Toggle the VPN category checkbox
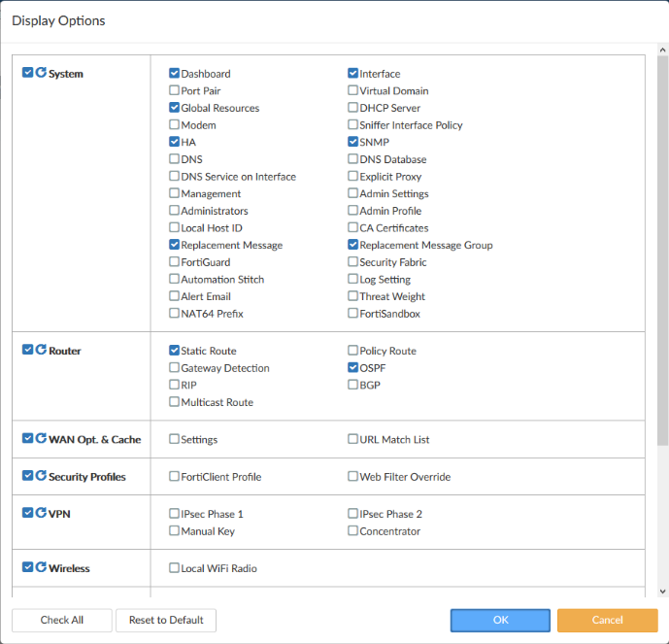Viewport: 669px width, 644px height. (28, 513)
